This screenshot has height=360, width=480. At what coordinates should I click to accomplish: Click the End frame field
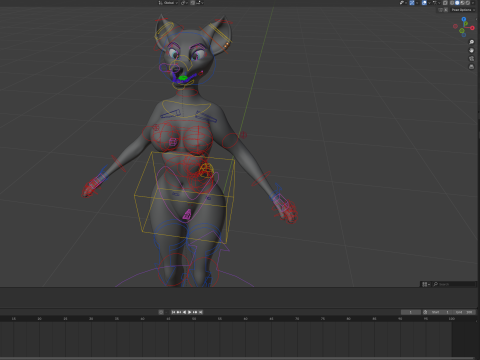click(464, 312)
